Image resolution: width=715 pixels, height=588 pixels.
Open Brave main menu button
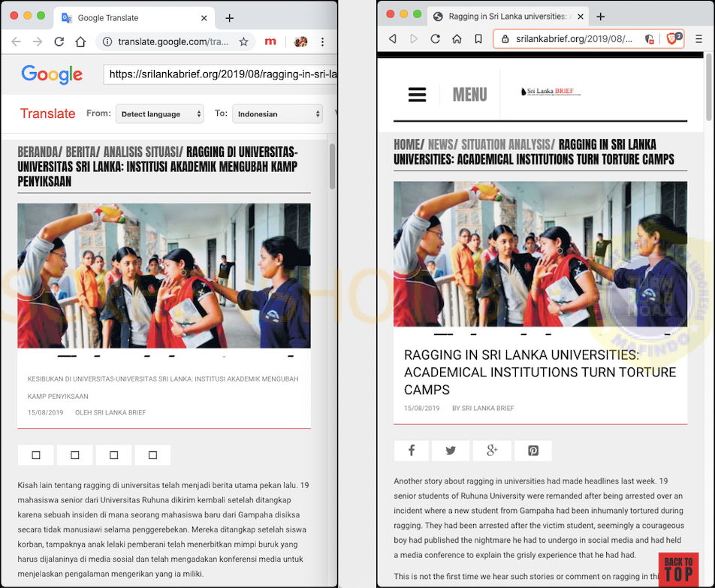pos(698,39)
